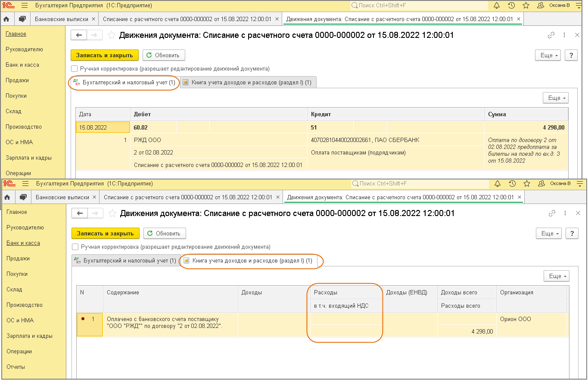Click user icon next to Оксана В, top window
Viewport: 588px width, 380px height.
(x=541, y=6)
